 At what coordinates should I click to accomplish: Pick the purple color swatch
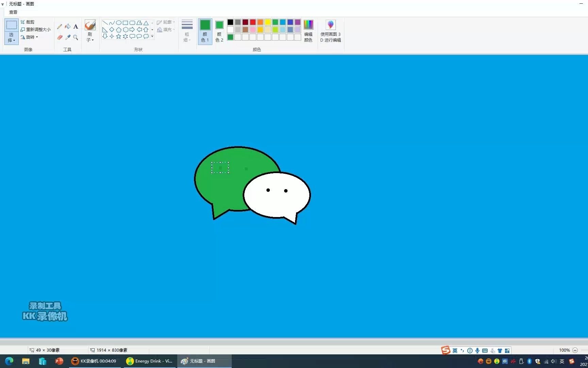point(298,22)
